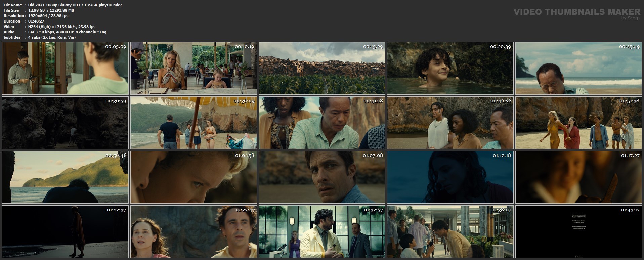
Task: Click the audio info line starting EAC3
Action: (67, 32)
